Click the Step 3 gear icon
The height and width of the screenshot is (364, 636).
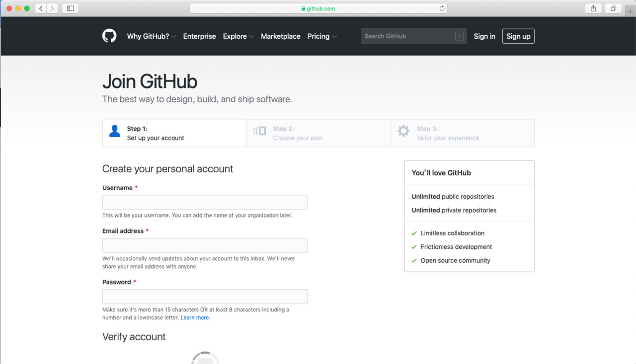(403, 131)
